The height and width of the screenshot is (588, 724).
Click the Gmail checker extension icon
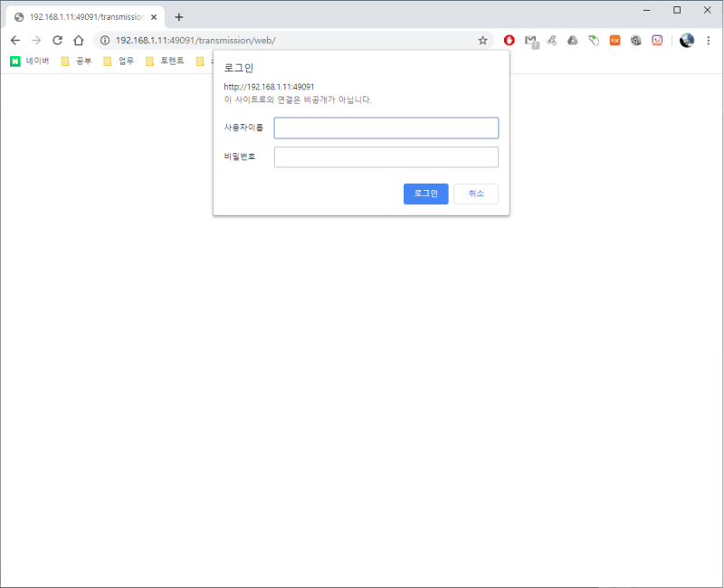[531, 40]
